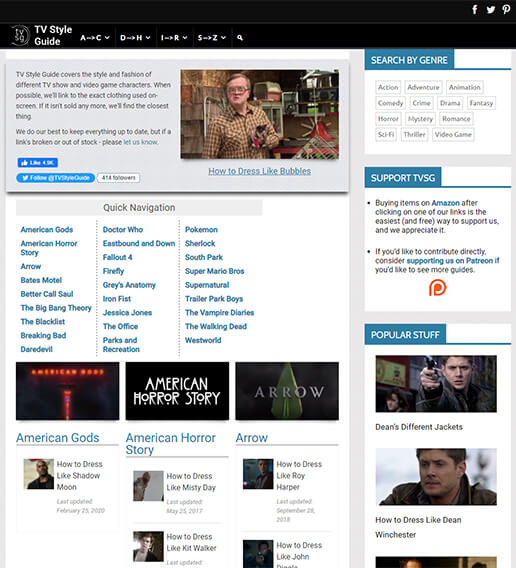Go to South Park quick link
The width and height of the screenshot is (516, 568).
tap(204, 257)
